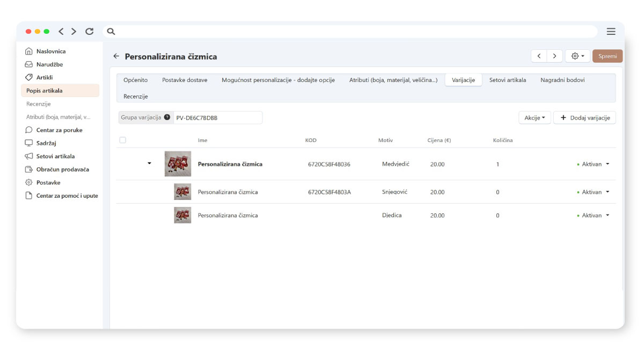Click the Obračun prodavača wallet icon
Screen dimensions: 644x349
coord(29,169)
